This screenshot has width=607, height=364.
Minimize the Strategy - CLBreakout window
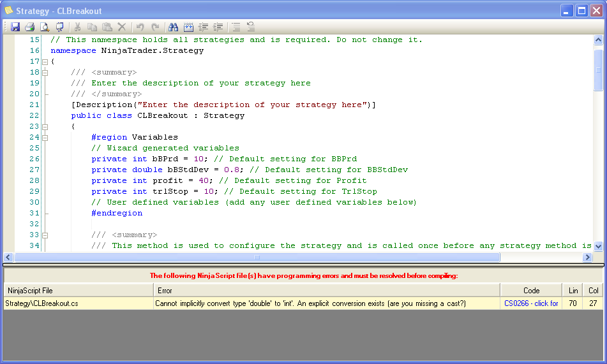566,10
